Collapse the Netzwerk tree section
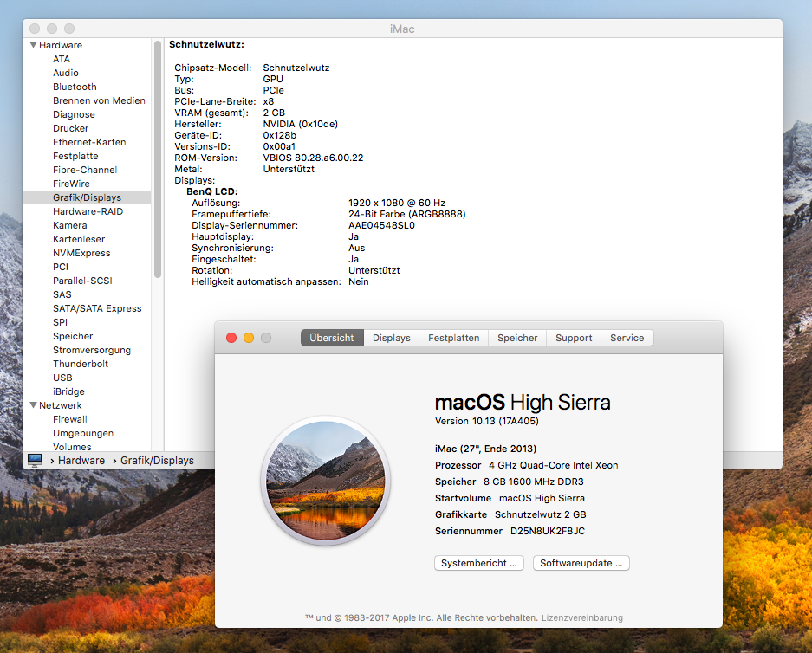This screenshot has width=812, height=653. (34, 405)
